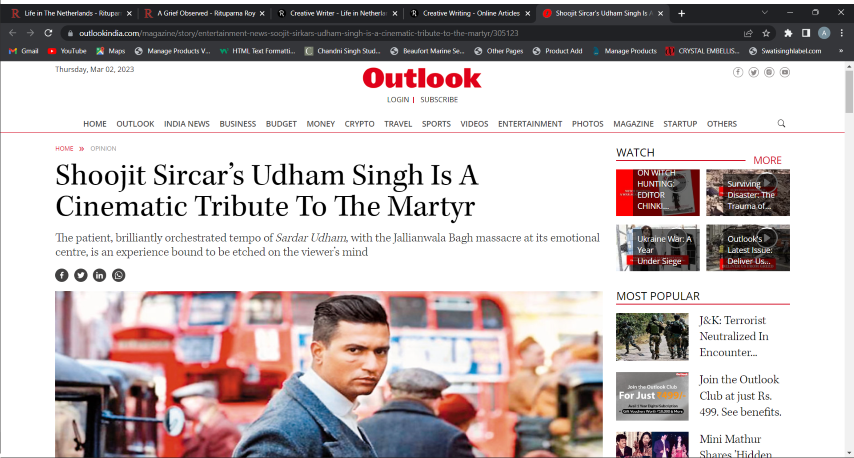Open the Maps bookmark
Image resolution: width=854 pixels, height=458 pixels.
pyautogui.click(x=111, y=51)
